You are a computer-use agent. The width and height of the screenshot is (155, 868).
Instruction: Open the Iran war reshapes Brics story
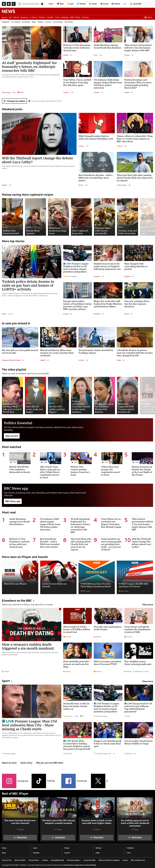click(137, 304)
